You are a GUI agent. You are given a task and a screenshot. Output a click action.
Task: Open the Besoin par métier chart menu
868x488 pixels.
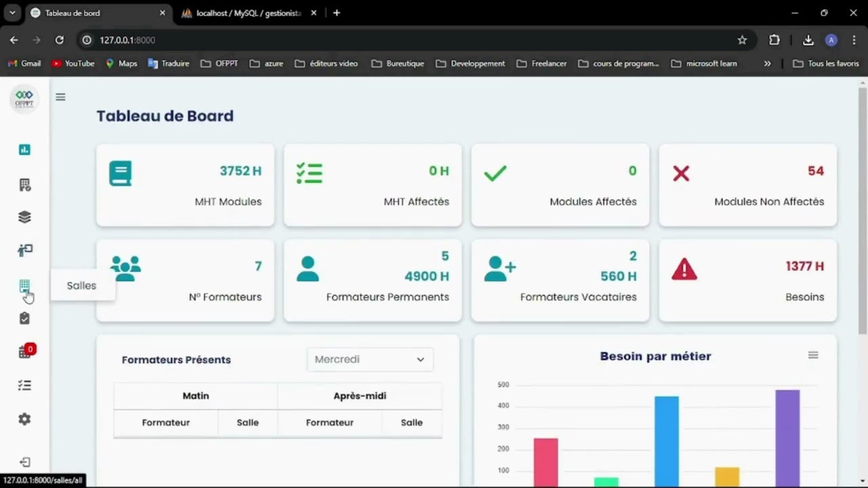click(x=813, y=355)
